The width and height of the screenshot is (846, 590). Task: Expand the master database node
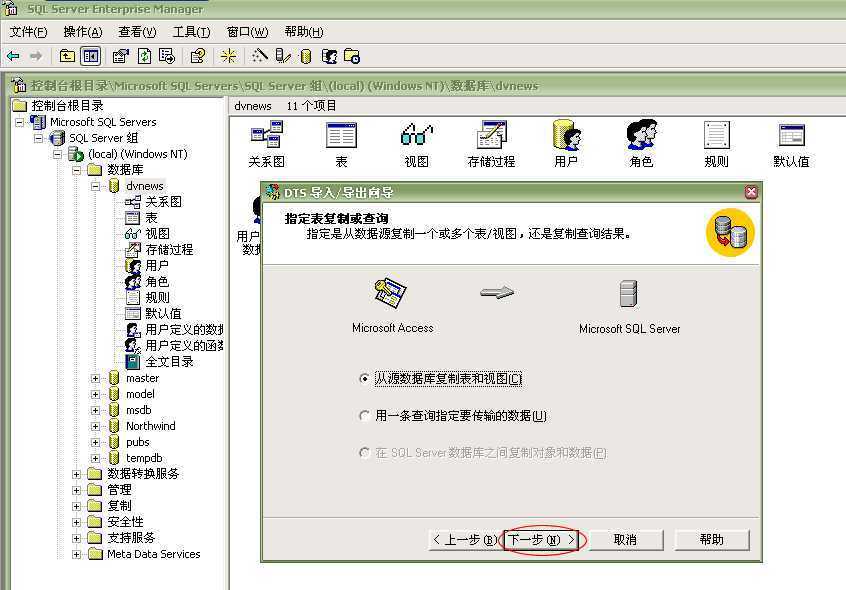95,379
